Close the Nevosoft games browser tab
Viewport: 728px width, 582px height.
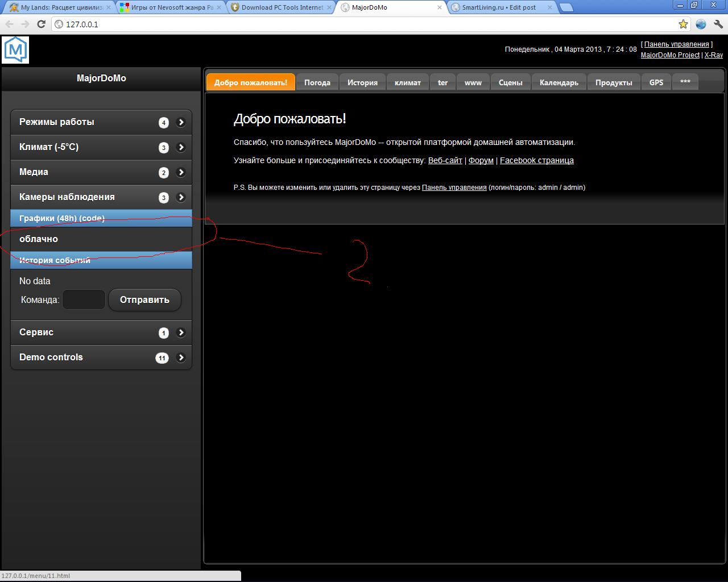click(x=219, y=7)
